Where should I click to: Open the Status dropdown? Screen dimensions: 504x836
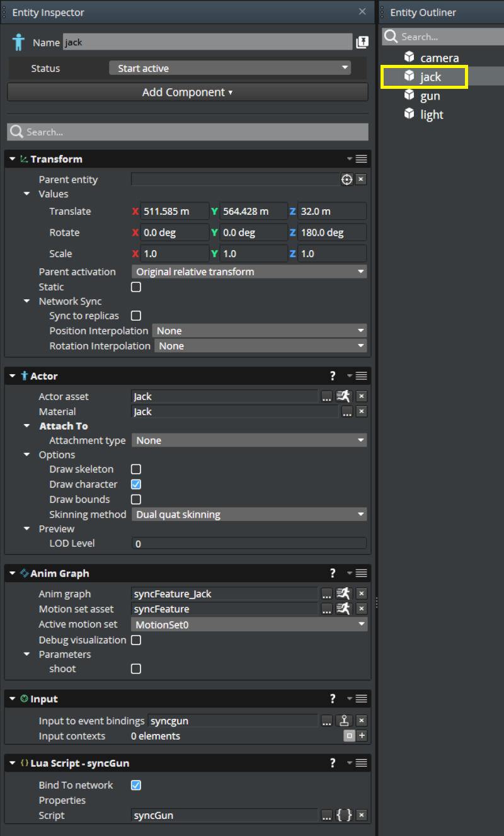click(229, 68)
